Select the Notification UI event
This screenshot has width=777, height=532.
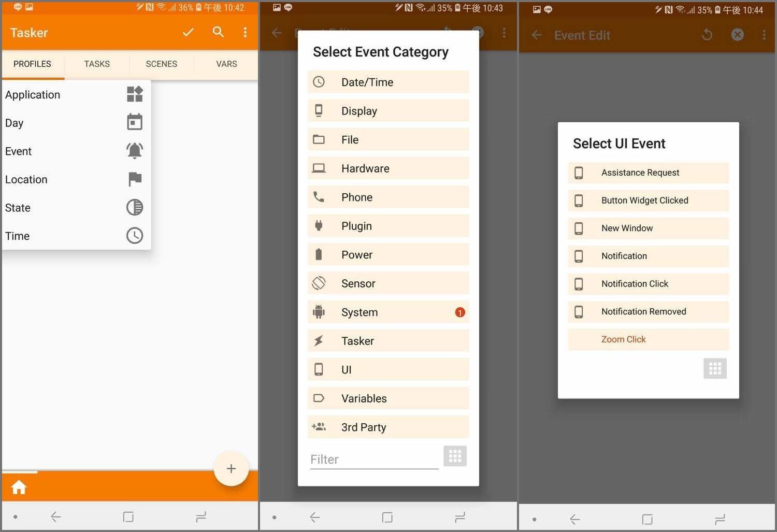[x=648, y=256]
